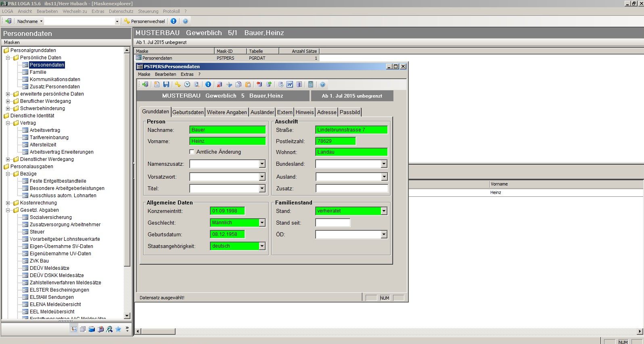Click the Word export icon
The image size is (644, 344).
290,84
